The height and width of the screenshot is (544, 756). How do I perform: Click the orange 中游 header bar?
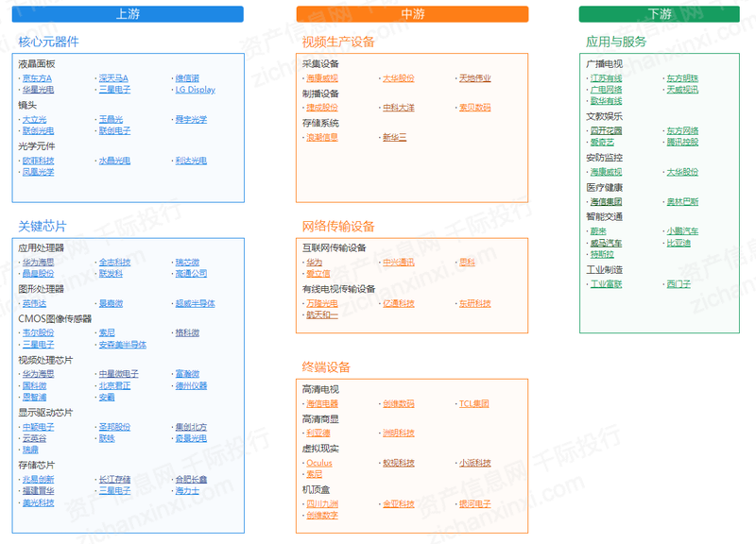pyautogui.click(x=412, y=14)
